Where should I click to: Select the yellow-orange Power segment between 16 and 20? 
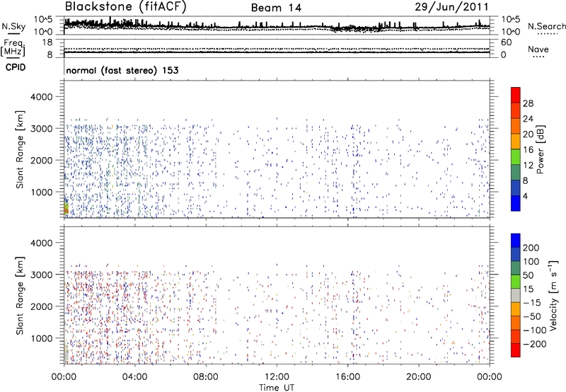tap(516, 142)
